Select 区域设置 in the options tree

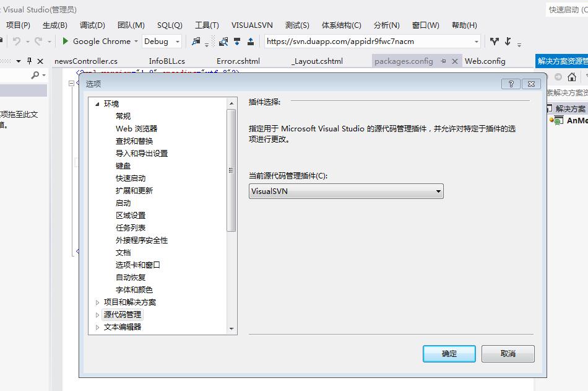tap(131, 215)
